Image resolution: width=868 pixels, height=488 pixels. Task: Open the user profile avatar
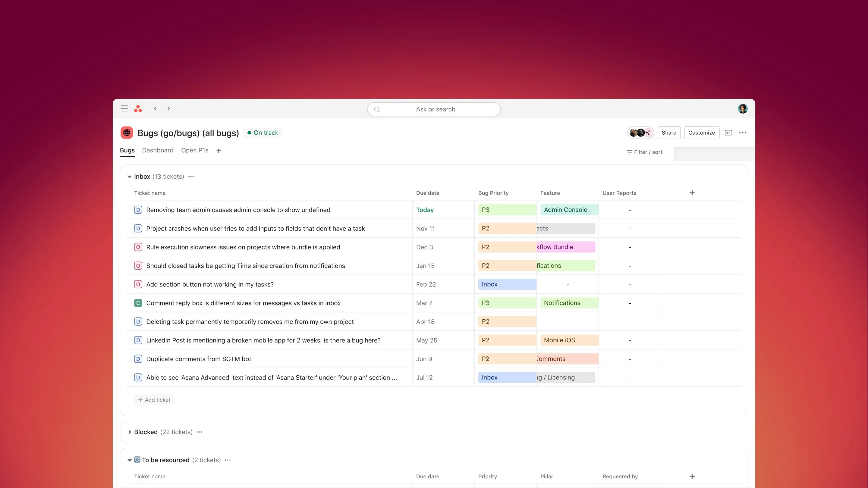pos(742,108)
